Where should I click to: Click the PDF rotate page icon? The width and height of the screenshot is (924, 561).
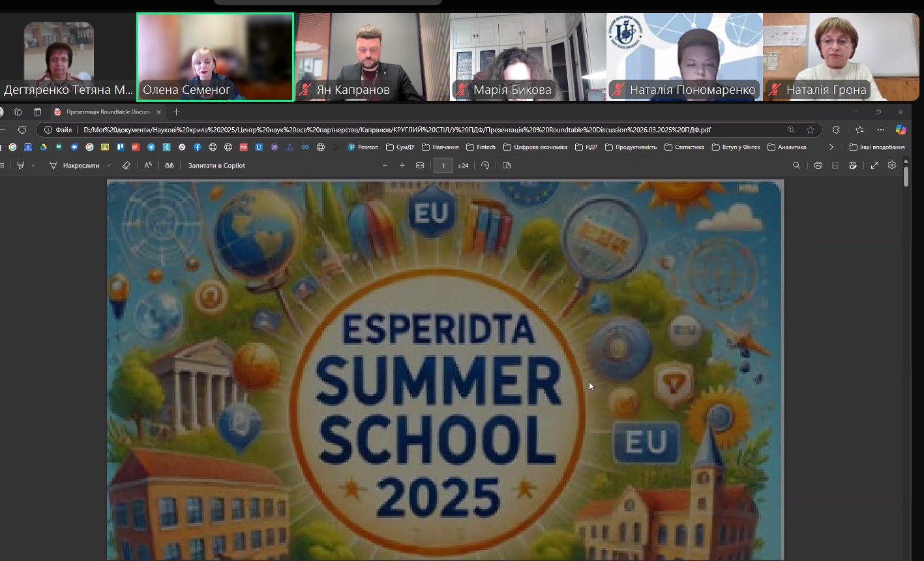(x=485, y=166)
